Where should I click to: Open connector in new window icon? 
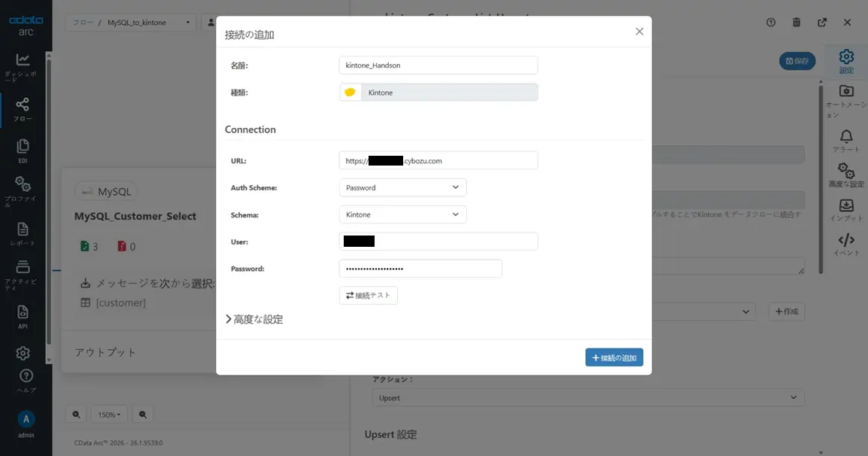pyautogui.click(x=822, y=22)
